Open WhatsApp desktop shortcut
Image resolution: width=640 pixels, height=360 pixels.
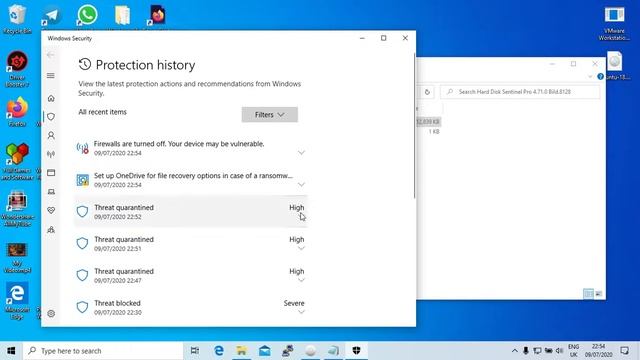point(87,16)
